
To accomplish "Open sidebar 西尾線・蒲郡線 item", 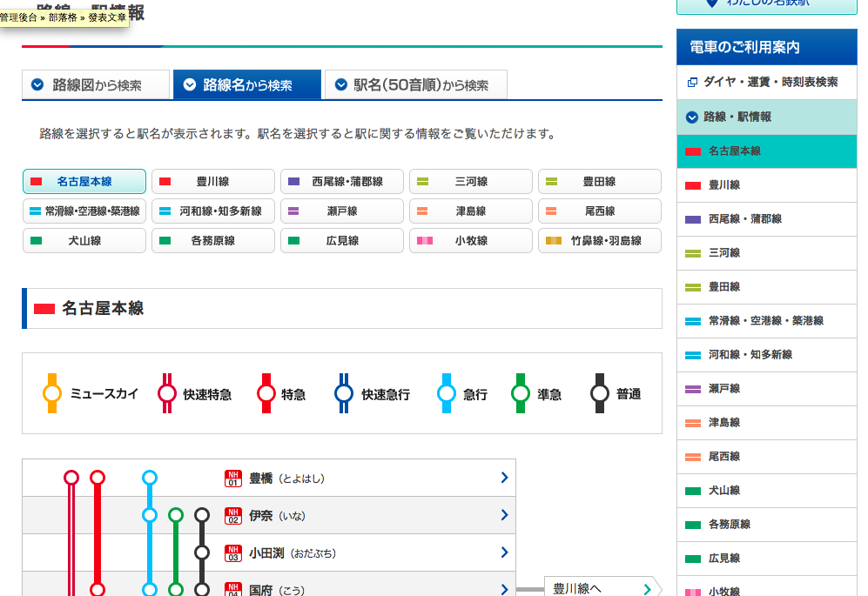I will click(767, 219).
